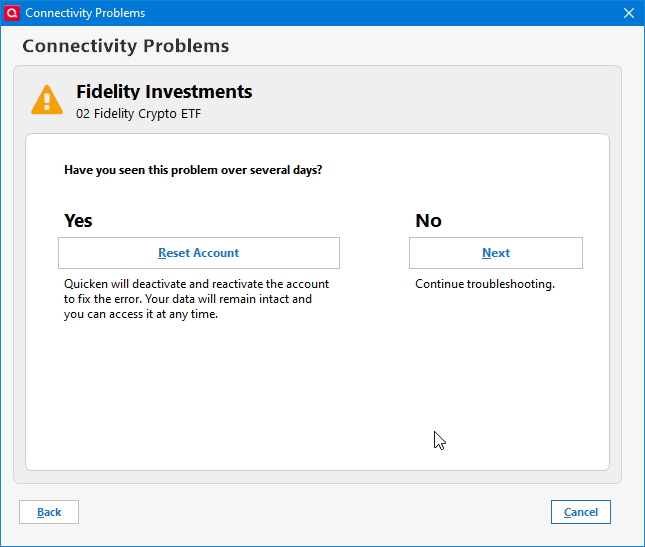Image resolution: width=645 pixels, height=547 pixels.
Task: Click the deactivate and reactivate description text
Action: [x=196, y=299]
